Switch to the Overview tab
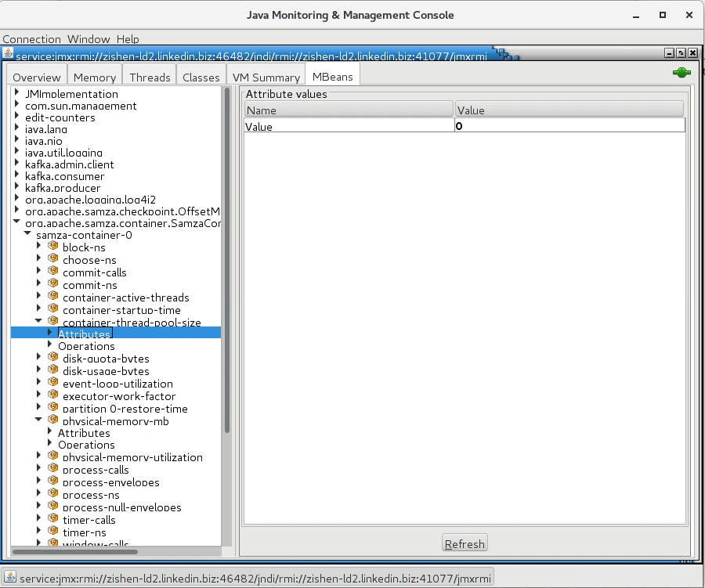 click(36, 78)
